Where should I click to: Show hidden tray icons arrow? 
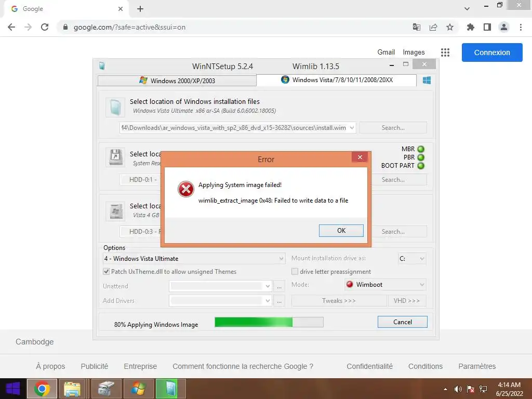445,389
